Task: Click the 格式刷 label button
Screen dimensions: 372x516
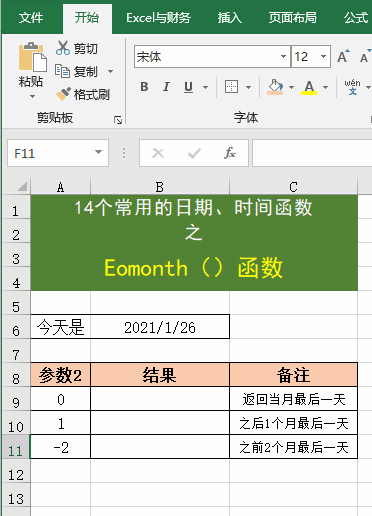Action: pyautogui.click(x=92, y=94)
